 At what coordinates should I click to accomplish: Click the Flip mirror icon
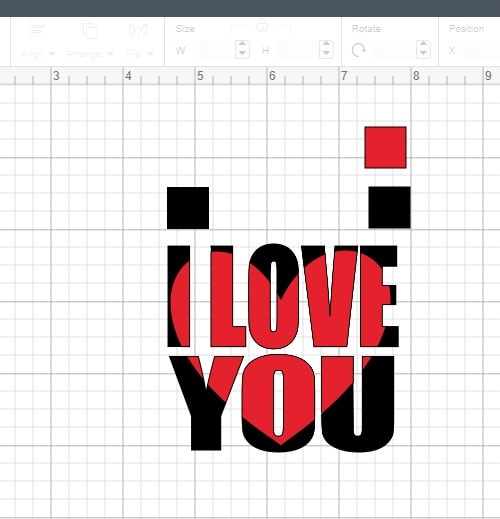coord(138,30)
